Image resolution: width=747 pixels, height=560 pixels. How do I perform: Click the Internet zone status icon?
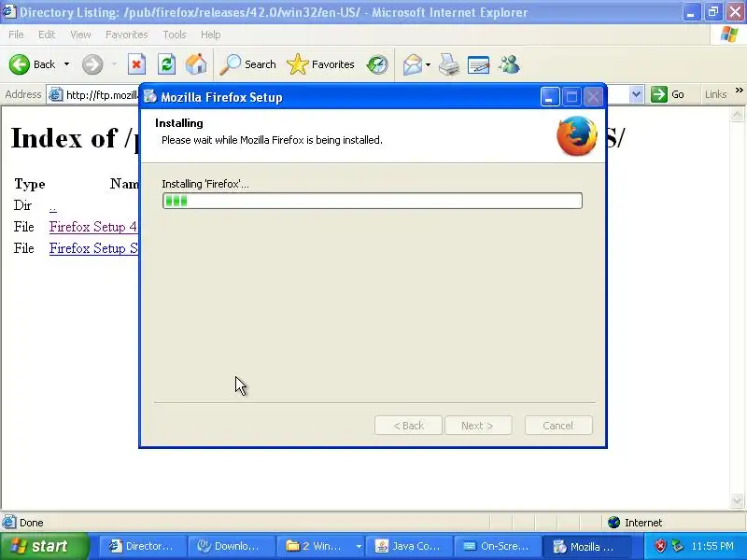point(614,523)
